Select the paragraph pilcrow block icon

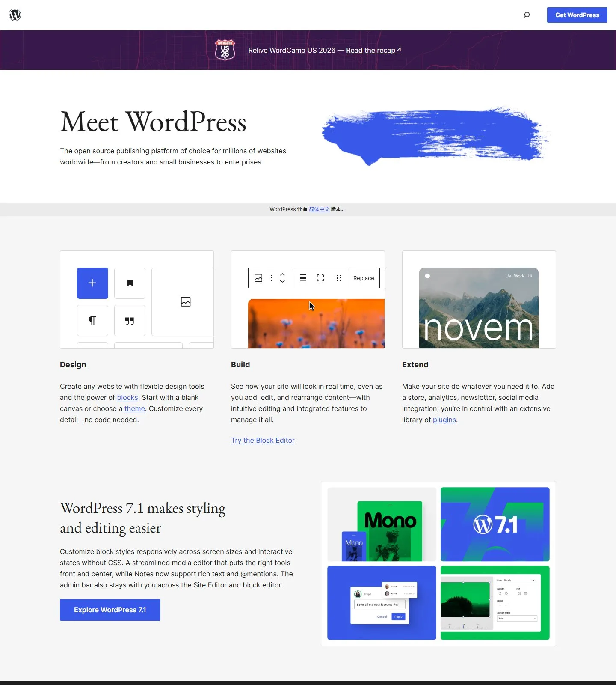click(x=92, y=321)
